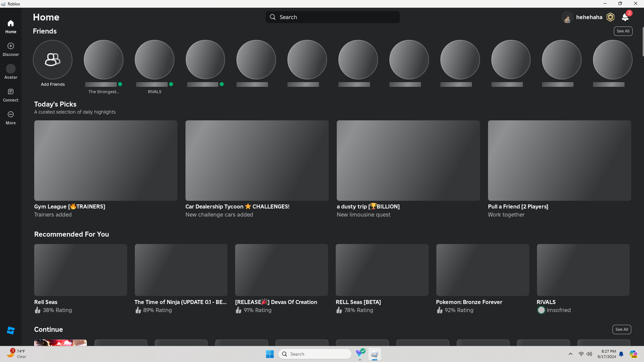Click the Add Friends icon
Image resolution: width=644 pixels, height=362 pixels.
53,60
